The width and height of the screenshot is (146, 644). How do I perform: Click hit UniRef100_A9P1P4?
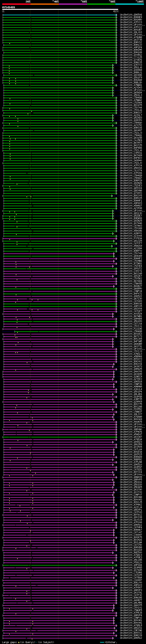(x=131, y=48)
